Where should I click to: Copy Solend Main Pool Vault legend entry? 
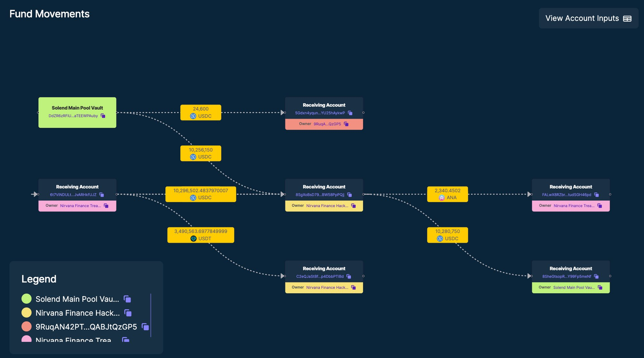[x=127, y=299]
